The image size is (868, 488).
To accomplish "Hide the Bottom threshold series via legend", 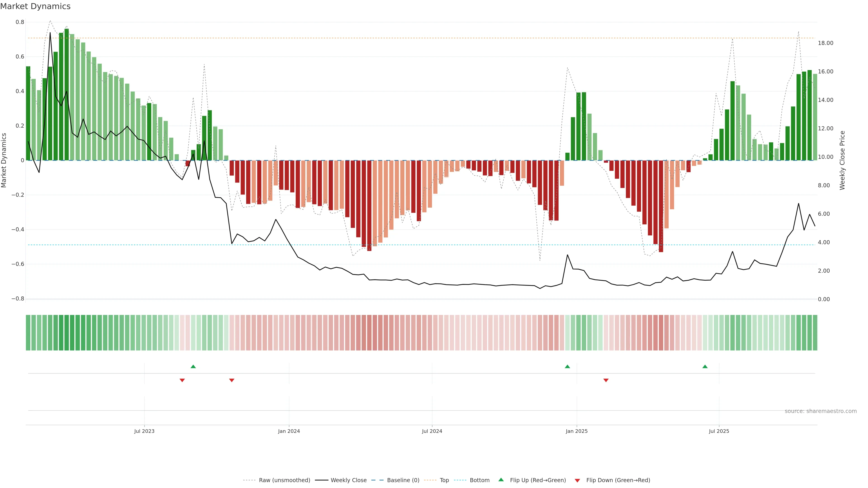I will coord(479,480).
